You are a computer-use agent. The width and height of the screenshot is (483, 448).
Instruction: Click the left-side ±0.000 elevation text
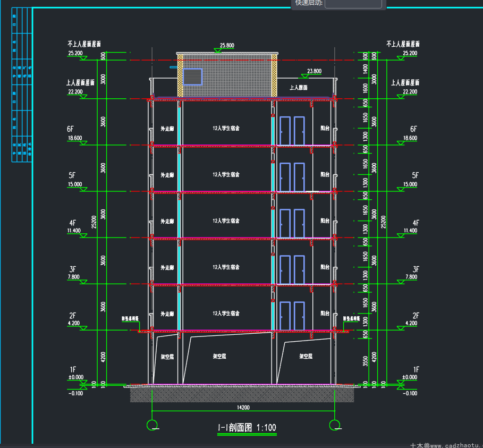(x=76, y=377)
